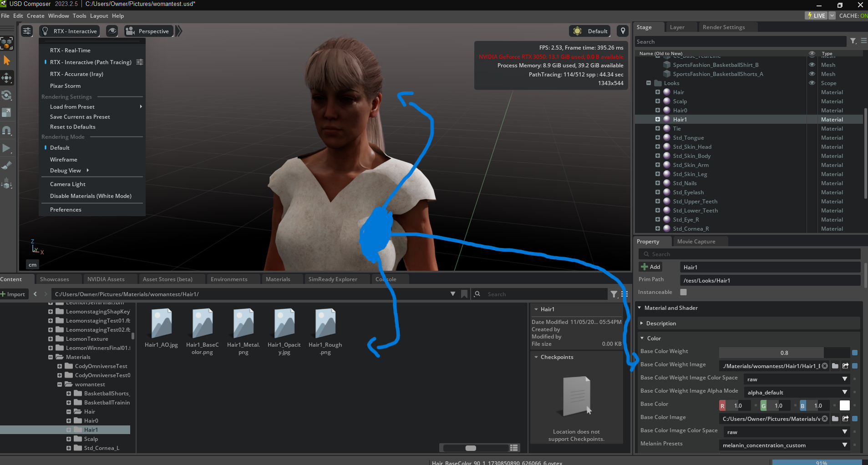The width and height of the screenshot is (868, 465).
Task: Open Base Color Weight Image Alpha Mode dropdown
Action: (797, 392)
